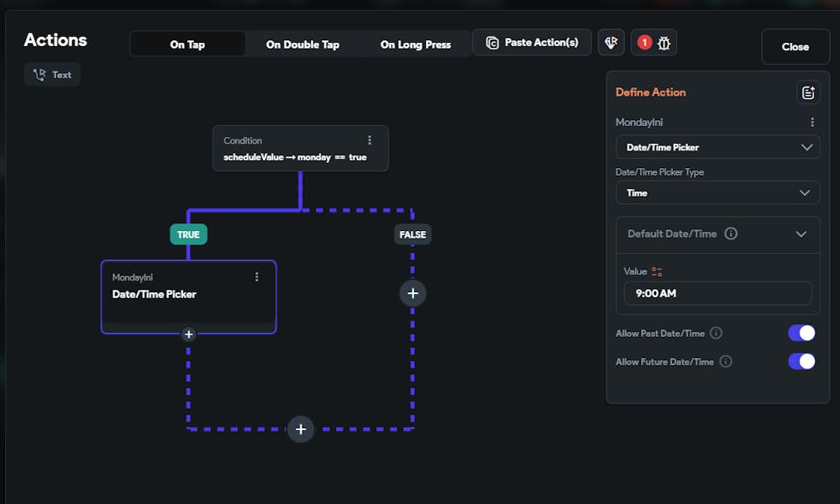Click the variable binding icon next to Value
Screen dimensions: 840x504
point(657,271)
